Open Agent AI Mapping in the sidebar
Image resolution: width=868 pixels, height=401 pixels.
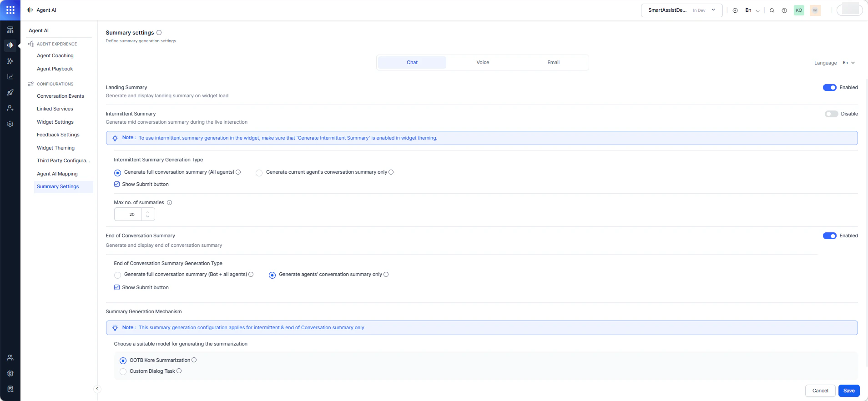57,174
